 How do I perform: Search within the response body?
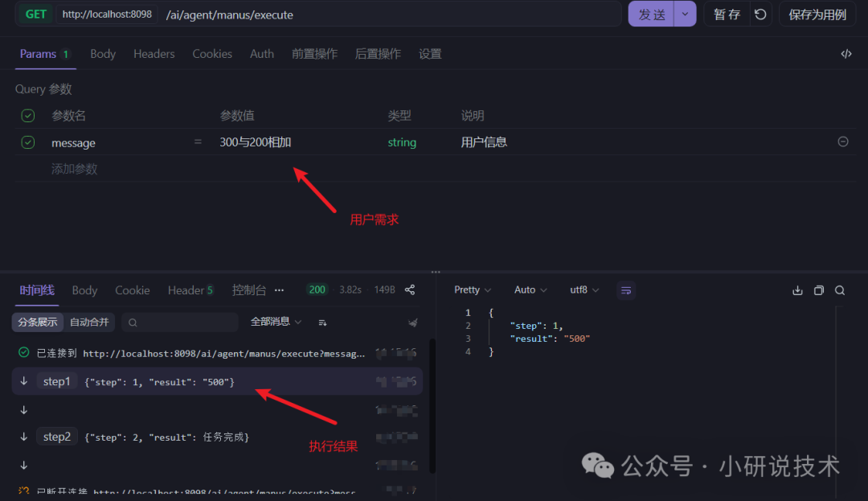[841, 290]
